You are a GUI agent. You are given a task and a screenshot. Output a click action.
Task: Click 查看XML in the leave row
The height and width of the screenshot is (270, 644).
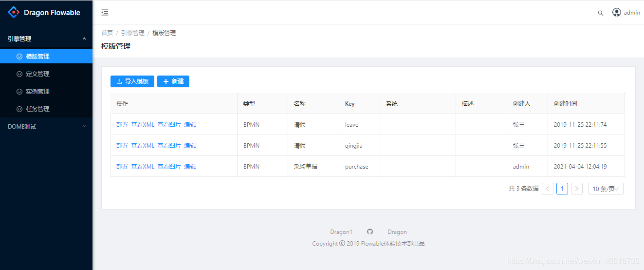point(143,125)
